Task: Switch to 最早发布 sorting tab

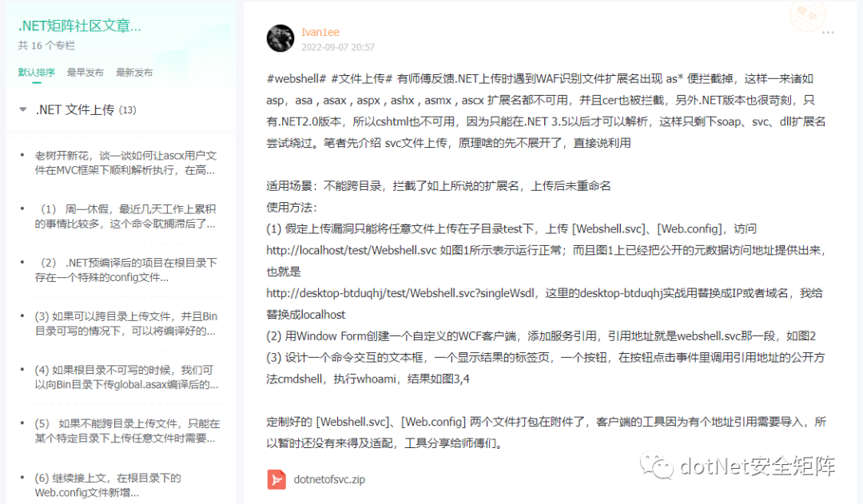Action: (86, 72)
